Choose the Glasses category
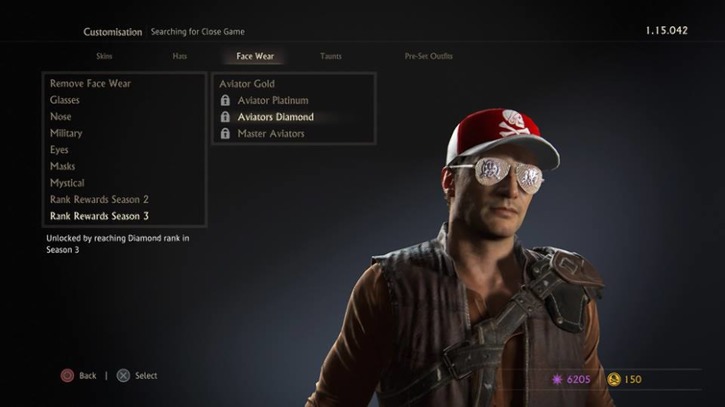This screenshot has height=407, width=725. tap(65, 100)
